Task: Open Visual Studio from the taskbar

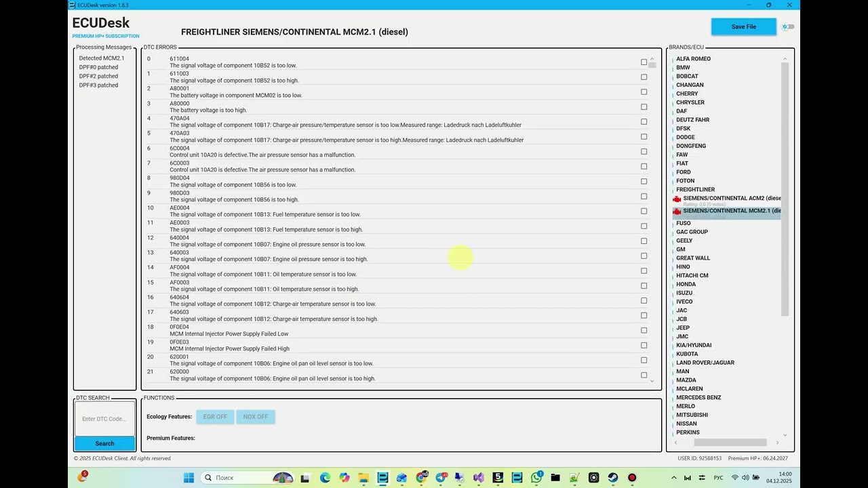Action: (x=479, y=478)
